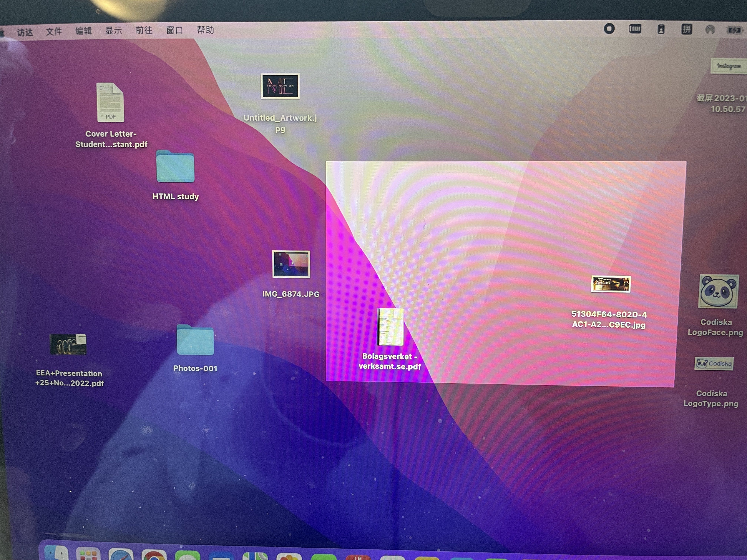Click the Codiska LogoFace panda icon
The image size is (747, 560).
click(x=718, y=291)
